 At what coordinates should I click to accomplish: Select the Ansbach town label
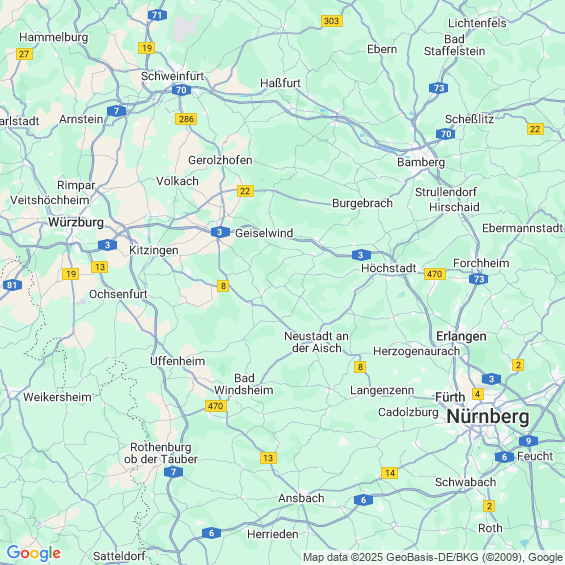301,498
